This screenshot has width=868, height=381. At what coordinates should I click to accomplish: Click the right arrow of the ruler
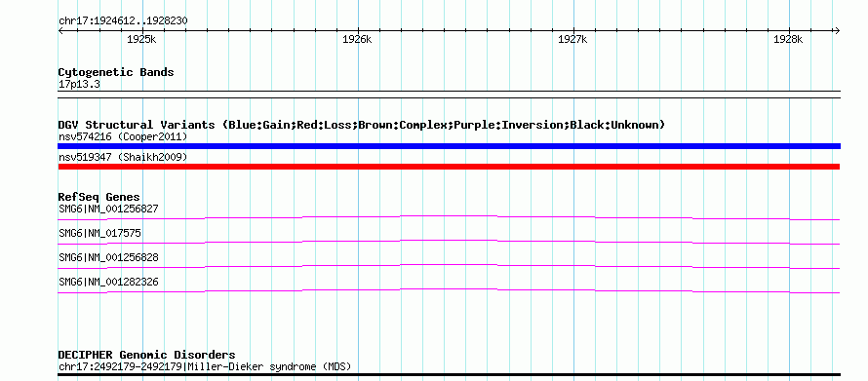point(837,30)
